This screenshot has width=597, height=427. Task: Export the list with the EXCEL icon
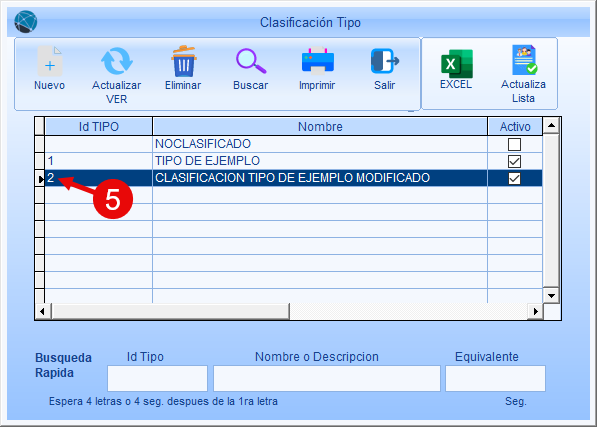point(457,64)
